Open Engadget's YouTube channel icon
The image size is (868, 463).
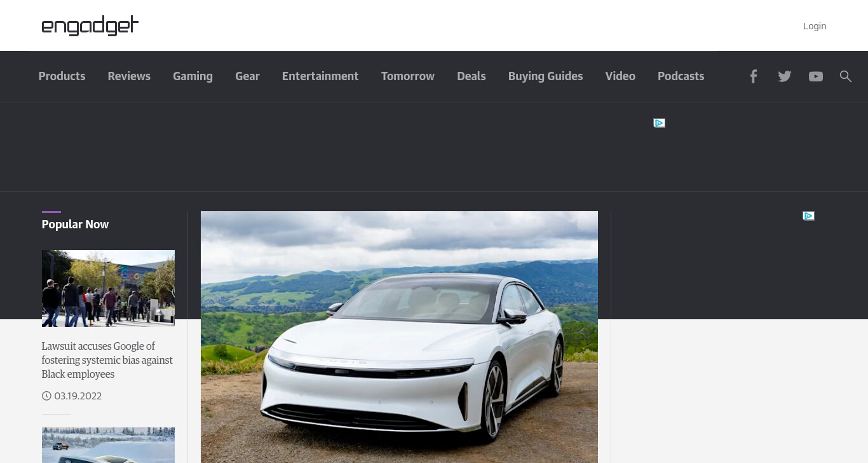(816, 76)
